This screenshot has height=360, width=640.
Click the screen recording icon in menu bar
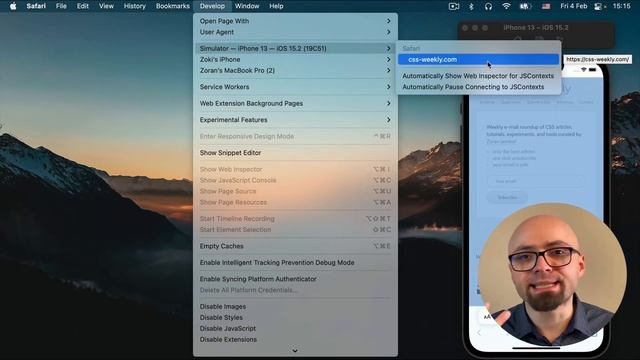click(453, 6)
